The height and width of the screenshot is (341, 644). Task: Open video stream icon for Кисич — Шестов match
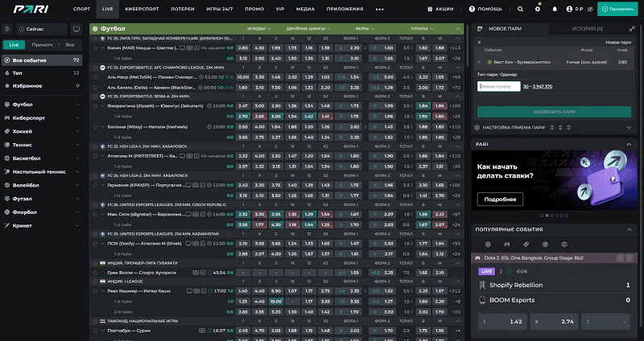(183, 48)
